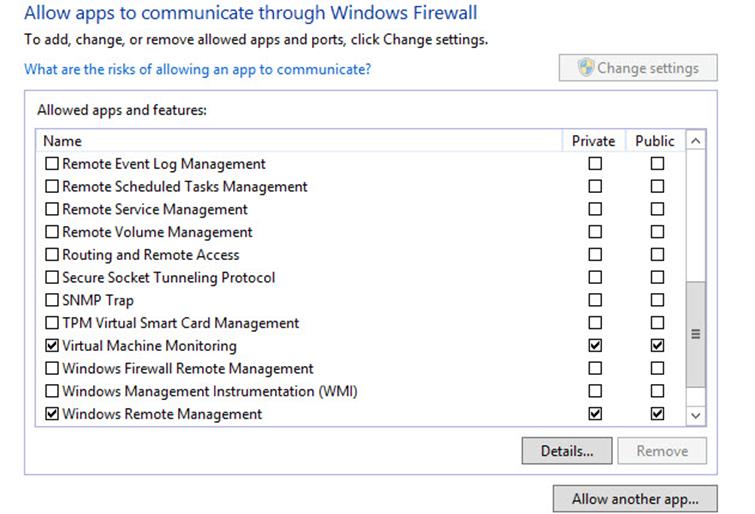
Task: Click scrollbar up arrow in apps list
Action: coord(695,141)
